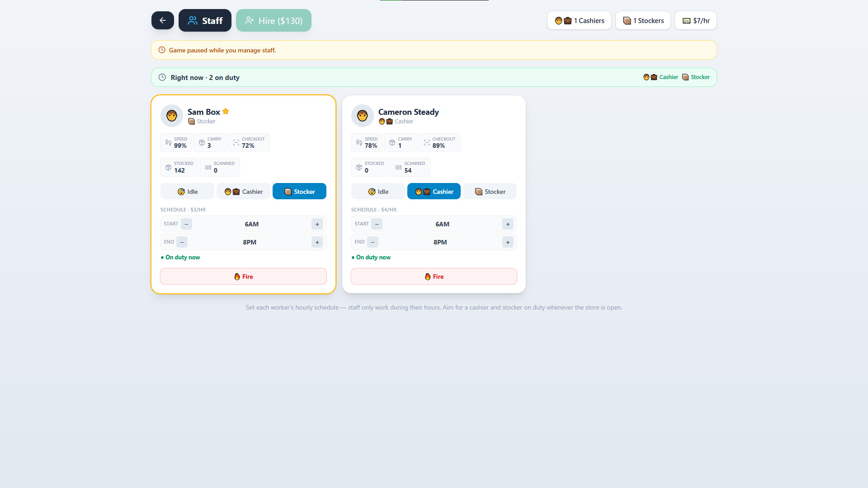Click the 1 Stockers summary badge
The height and width of the screenshot is (488, 868).
tap(643, 20)
